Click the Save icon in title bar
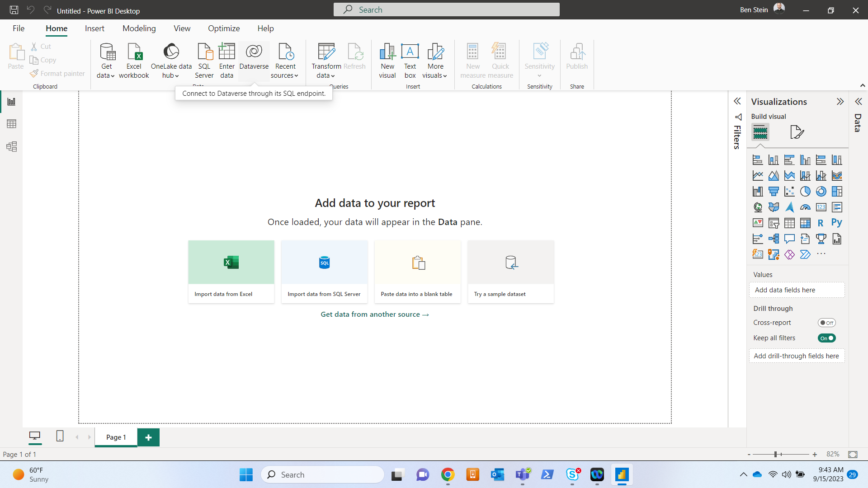The height and width of the screenshot is (488, 868). point(14,10)
